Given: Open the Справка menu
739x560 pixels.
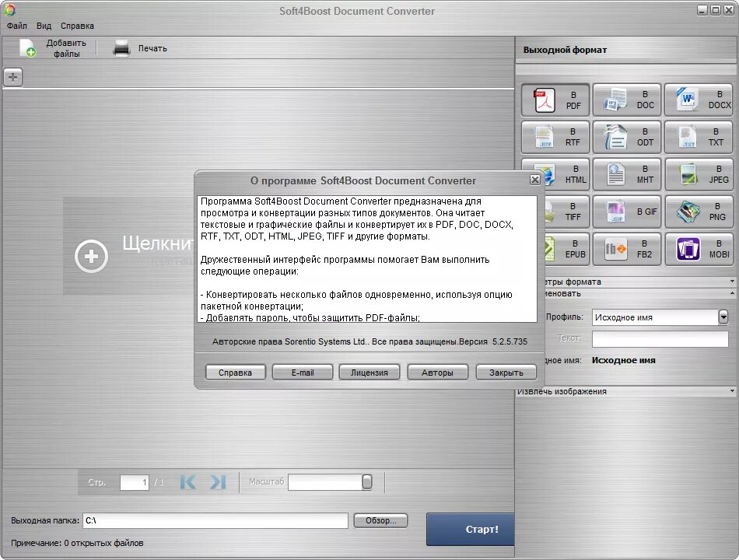Looking at the screenshot, I should tap(77, 26).
